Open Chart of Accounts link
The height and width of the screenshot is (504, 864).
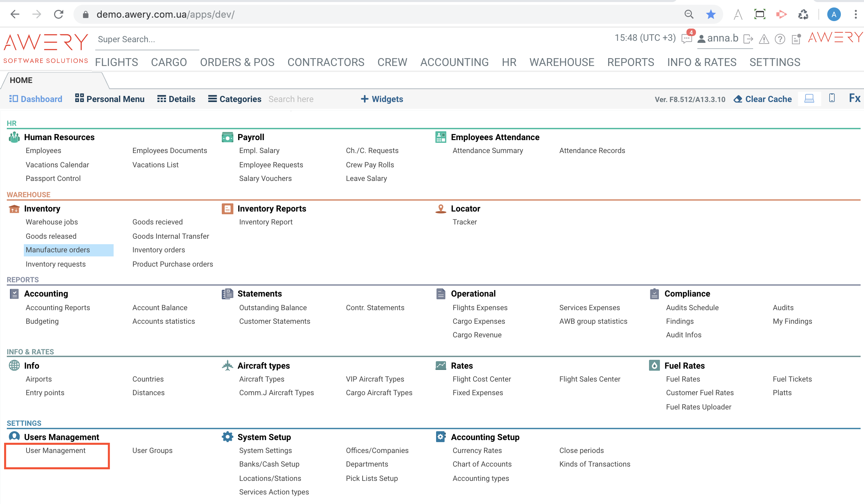(482, 464)
